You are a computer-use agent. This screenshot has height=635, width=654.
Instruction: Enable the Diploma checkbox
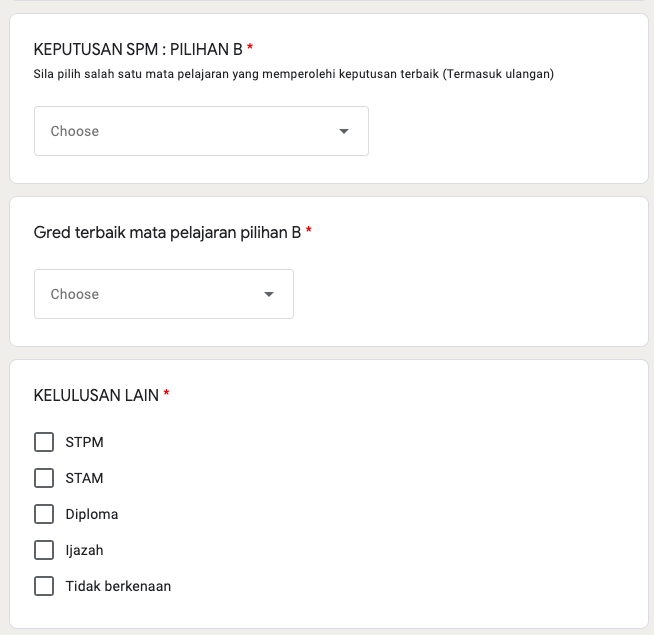point(44,514)
